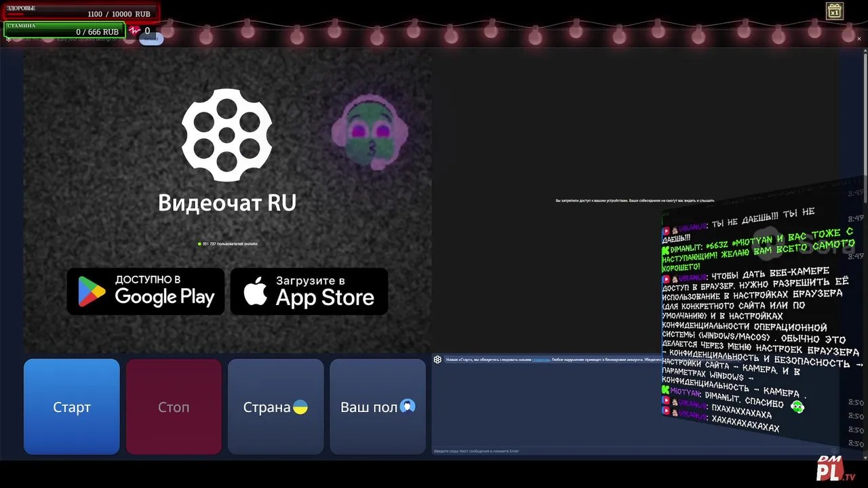Click the Стамина stamina donation bar
The image size is (868, 488).
(64, 29)
